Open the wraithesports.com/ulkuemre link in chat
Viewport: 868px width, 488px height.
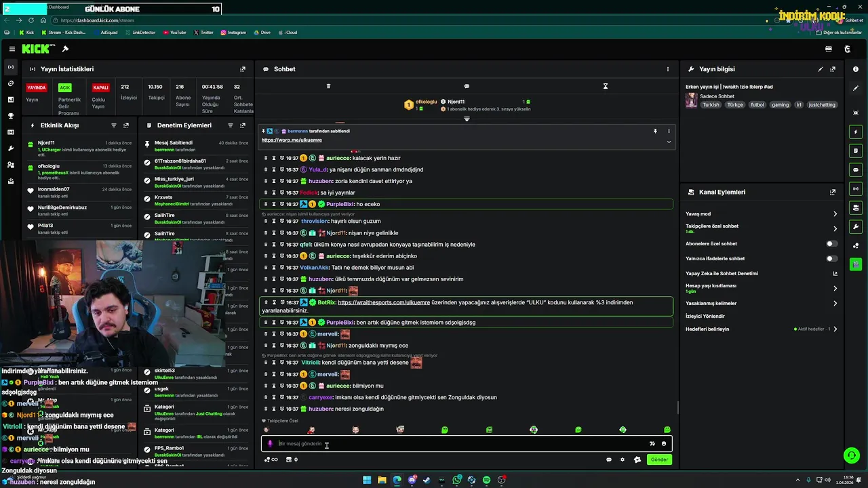384,302
